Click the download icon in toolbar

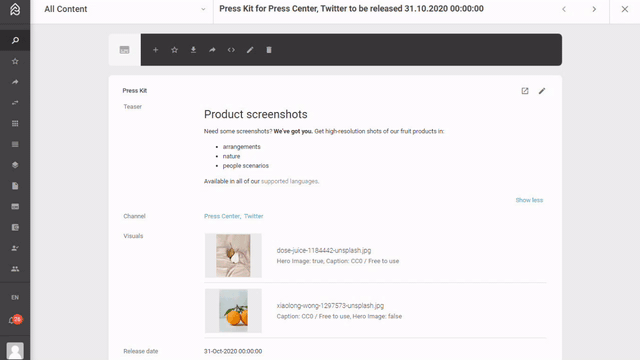(193, 50)
